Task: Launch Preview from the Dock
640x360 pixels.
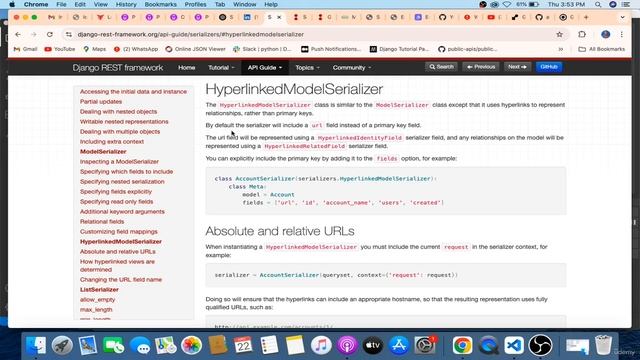Action: click(88, 345)
